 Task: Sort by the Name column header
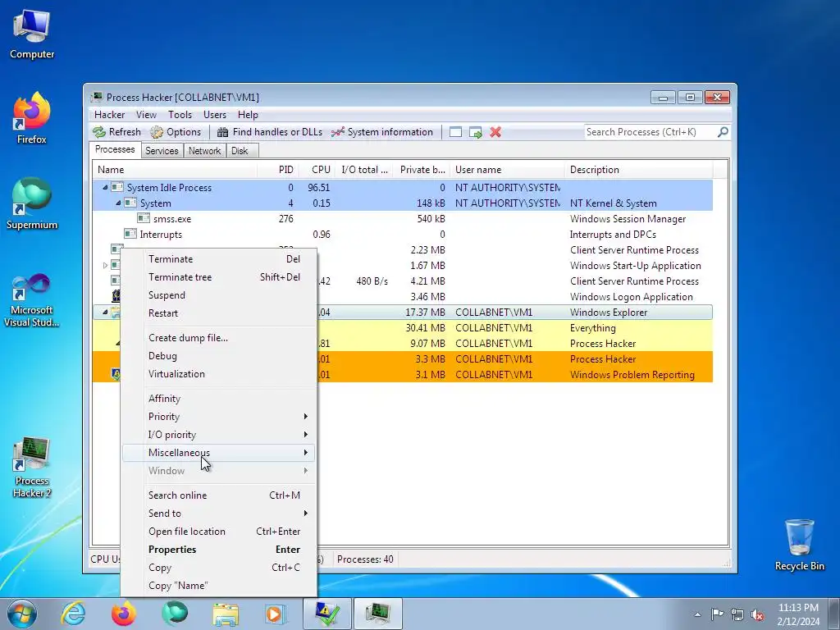[x=175, y=170]
